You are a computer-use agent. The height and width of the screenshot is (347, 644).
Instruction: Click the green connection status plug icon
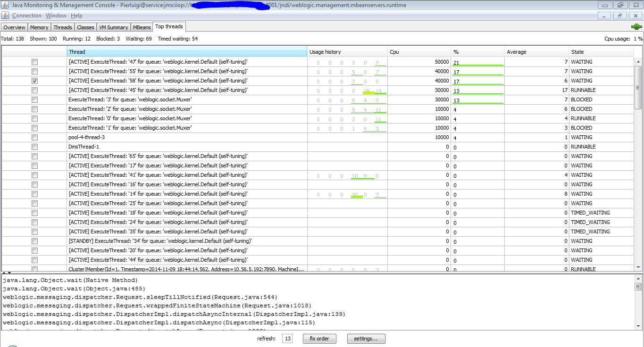636,26
